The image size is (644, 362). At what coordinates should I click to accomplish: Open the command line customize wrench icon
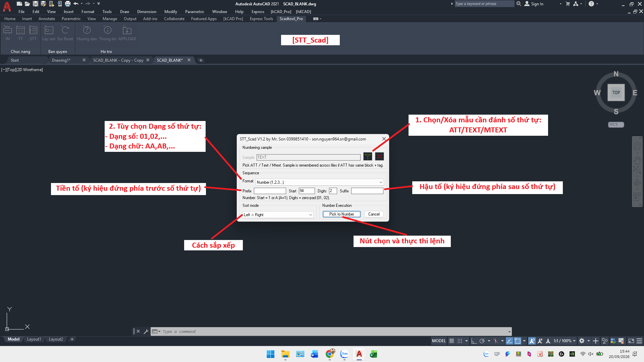pos(146,331)
